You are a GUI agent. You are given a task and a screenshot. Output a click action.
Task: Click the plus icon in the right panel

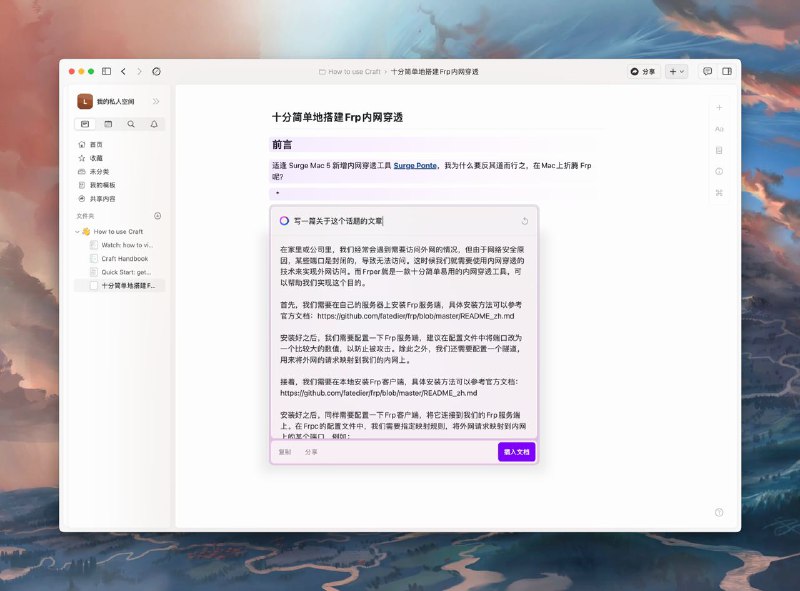(x=719, y=107)
